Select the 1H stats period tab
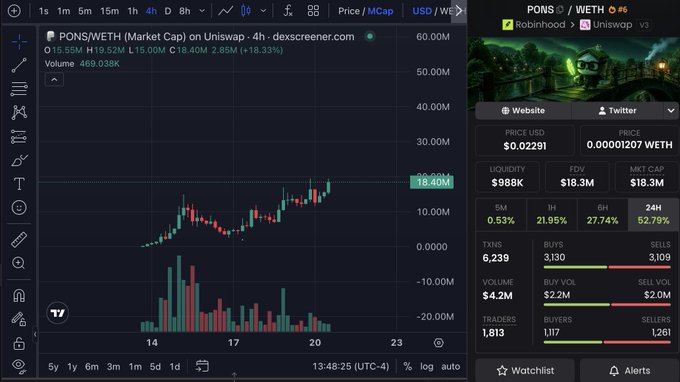This screenshot has height=382, width=680. click(x=552, y=215)
